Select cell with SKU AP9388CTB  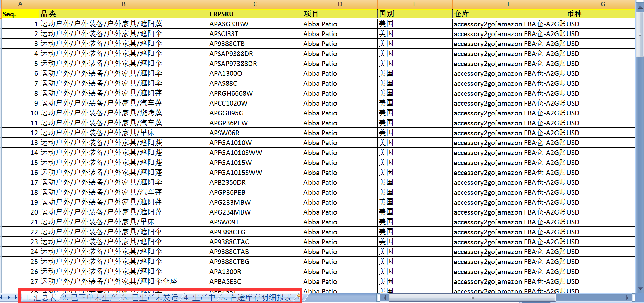[255, 44]
